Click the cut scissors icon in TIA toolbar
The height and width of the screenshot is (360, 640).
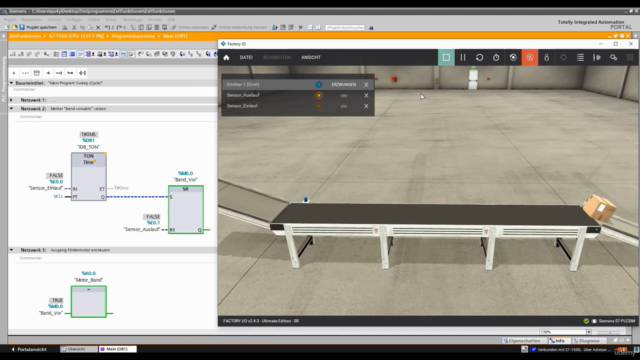point(74,27)
